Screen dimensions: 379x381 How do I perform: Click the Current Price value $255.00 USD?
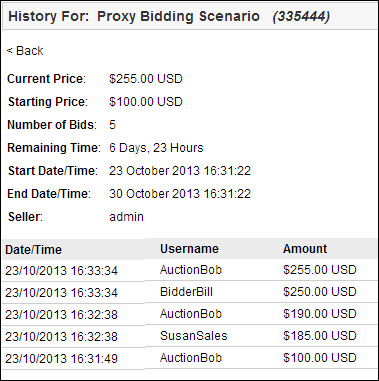click(146, 79)
